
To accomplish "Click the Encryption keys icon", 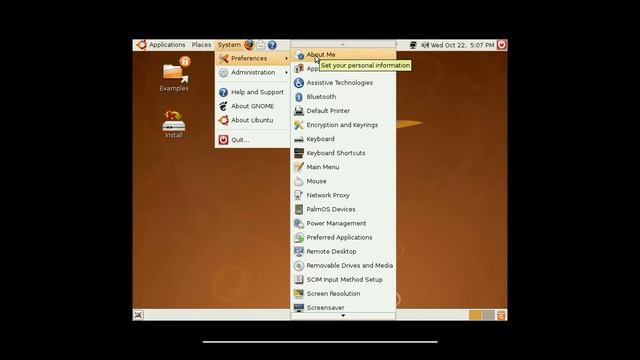I will (x=299, y=125).
